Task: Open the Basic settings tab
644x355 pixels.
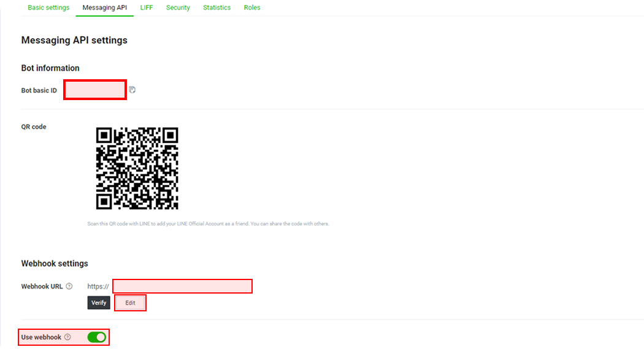Action: click(48, 7)
